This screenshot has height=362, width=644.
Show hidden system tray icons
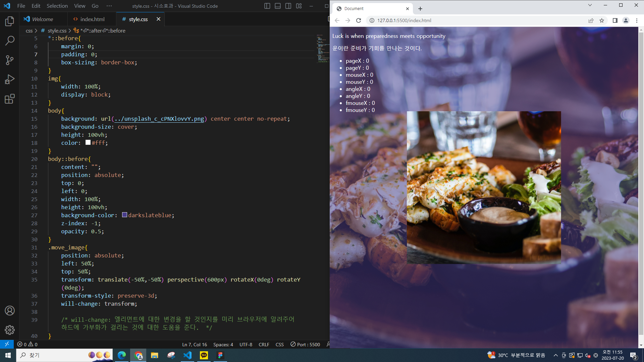click(x=556, y=355)
